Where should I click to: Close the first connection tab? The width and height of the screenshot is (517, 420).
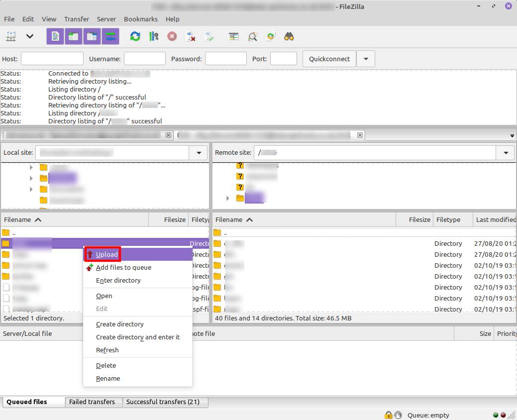click(x=168, y=135)
